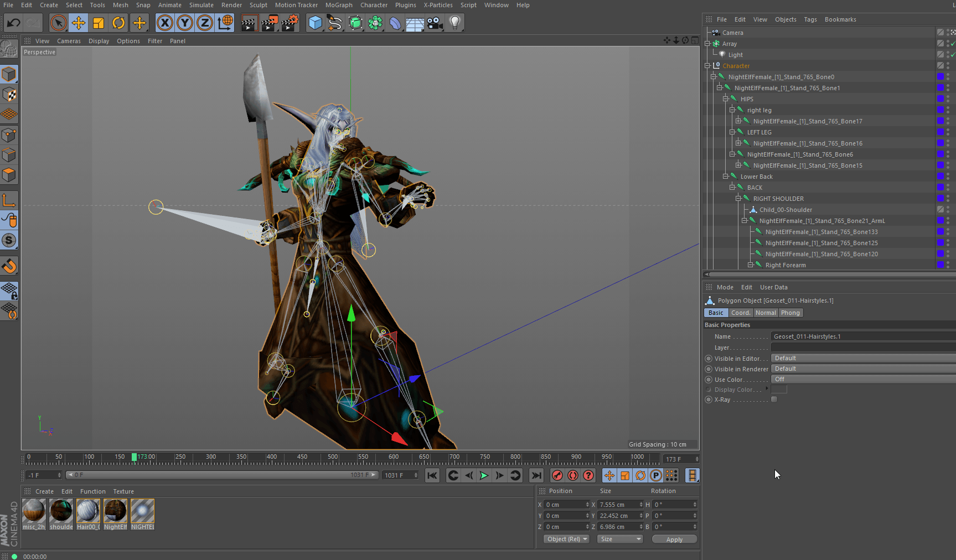956x560 pixels.
Task: Switch to the Coord. tab
Action: [741, 313]
